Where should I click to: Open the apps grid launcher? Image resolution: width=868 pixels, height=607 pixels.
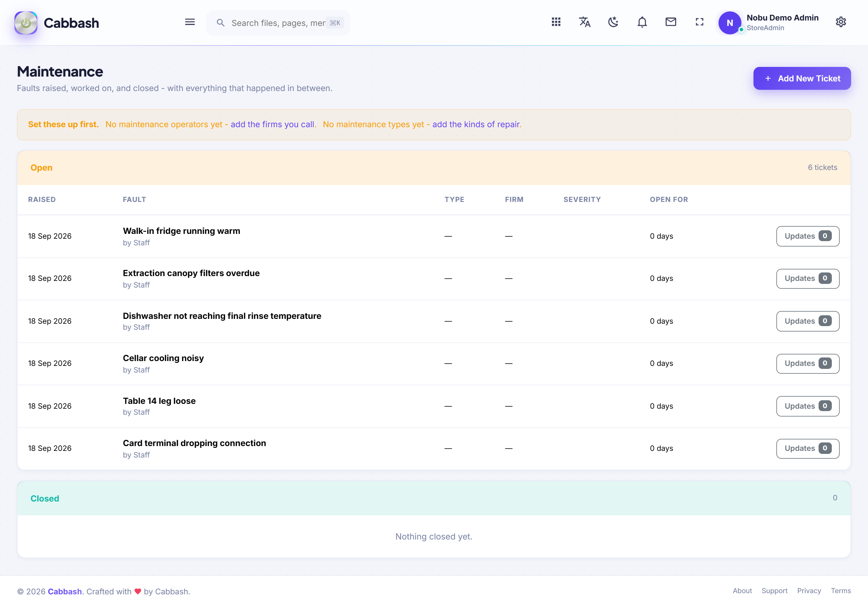coord(556,22)
